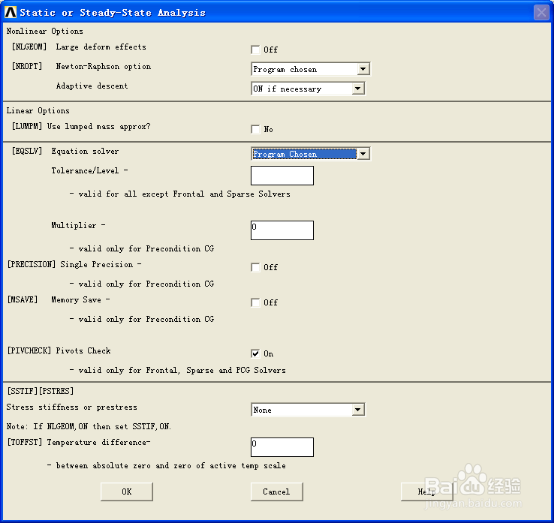The width and height of the screenshot is (554, 523).
Task: Click the ANSYS logo icon in title bar
Action: tap(10, 12)
